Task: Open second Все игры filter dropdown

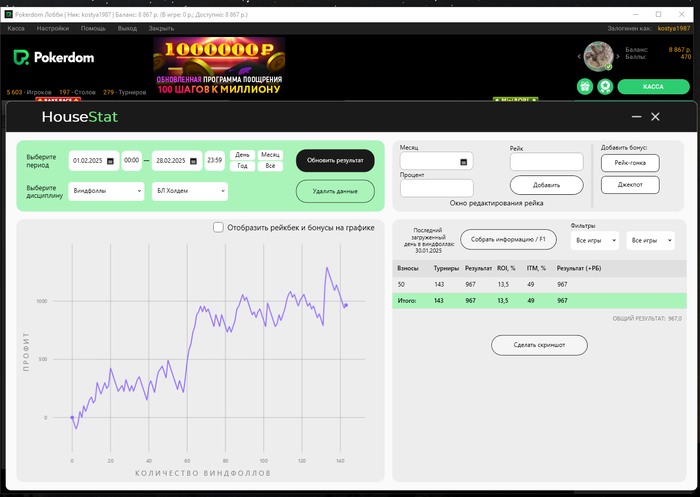Action: [650, 240]
